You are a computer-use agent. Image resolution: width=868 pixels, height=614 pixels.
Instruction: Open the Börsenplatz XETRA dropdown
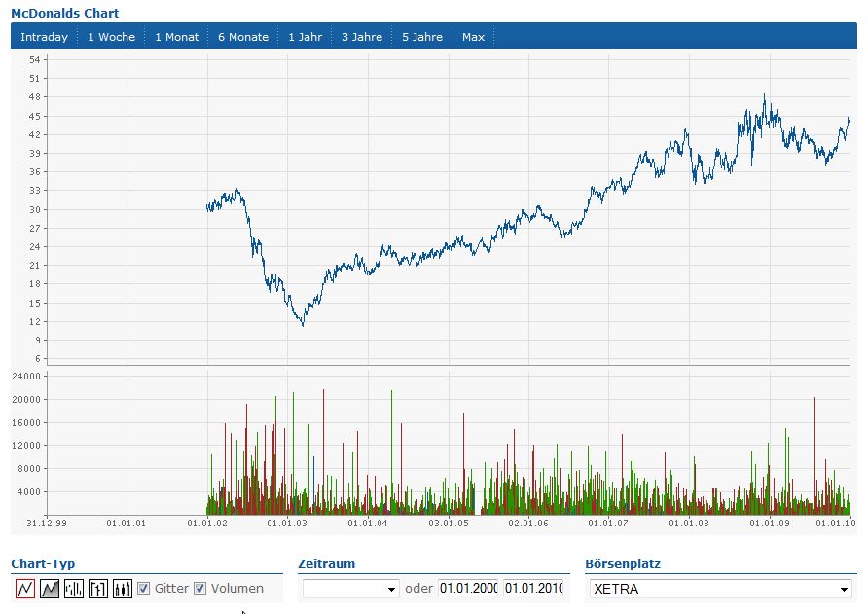pos(720,589)
